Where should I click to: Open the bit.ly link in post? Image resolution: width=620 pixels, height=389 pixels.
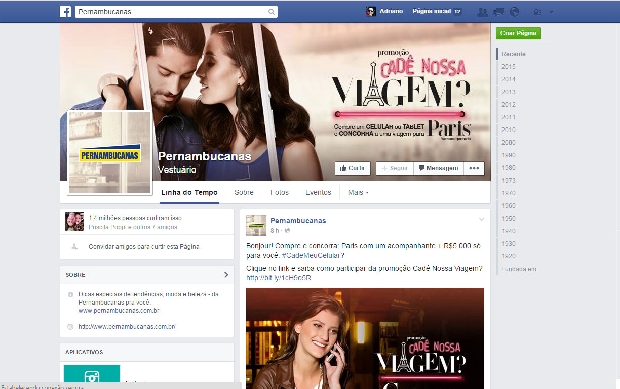[x=279, y=278]
